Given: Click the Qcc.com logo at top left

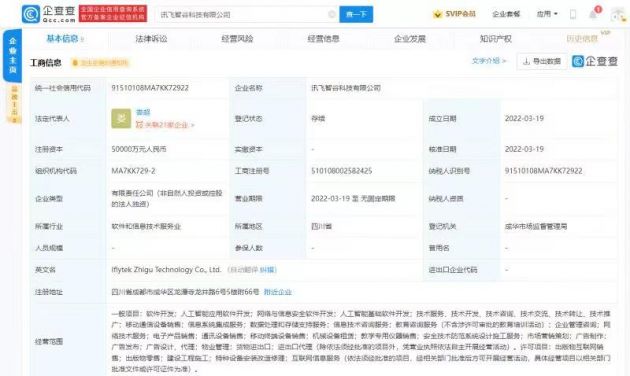Looking at the screenshot, I should 49,14.
